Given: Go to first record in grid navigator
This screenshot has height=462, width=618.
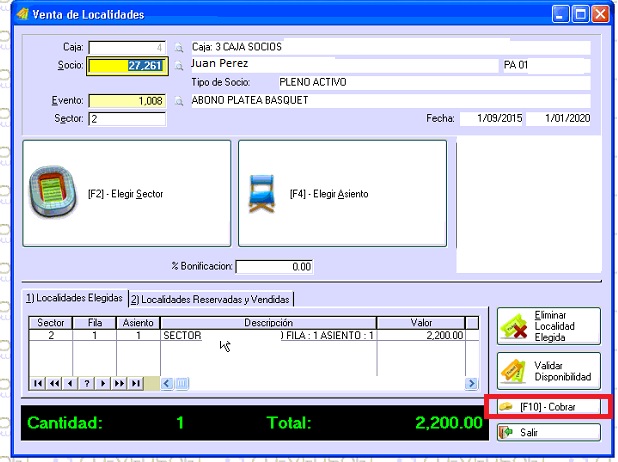Looking at the screenshot, I should click(x=39, y=383).
